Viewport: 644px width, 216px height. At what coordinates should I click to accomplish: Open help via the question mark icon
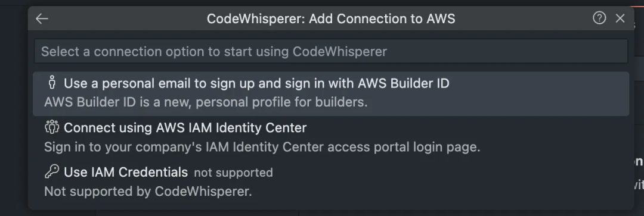click(x=599, y=18)
